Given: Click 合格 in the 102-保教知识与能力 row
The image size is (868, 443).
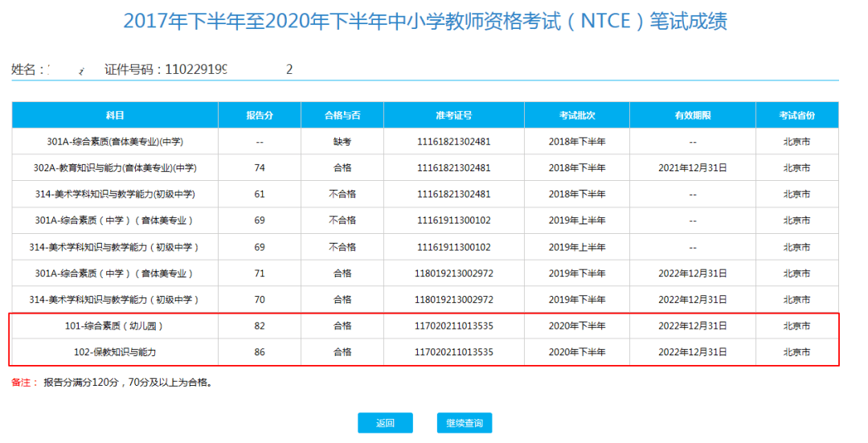Looking at the screenshot, I should click(x=342, y=352).
